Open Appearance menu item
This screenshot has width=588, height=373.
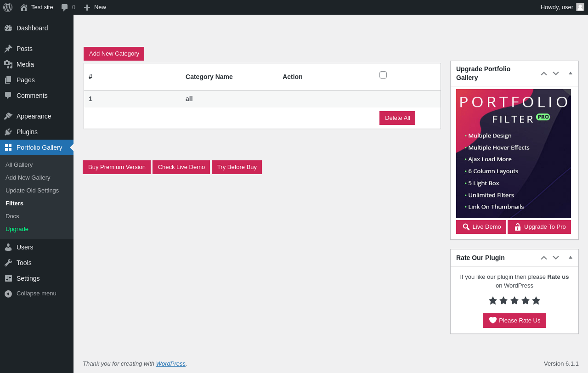click(x=37, y=116)
